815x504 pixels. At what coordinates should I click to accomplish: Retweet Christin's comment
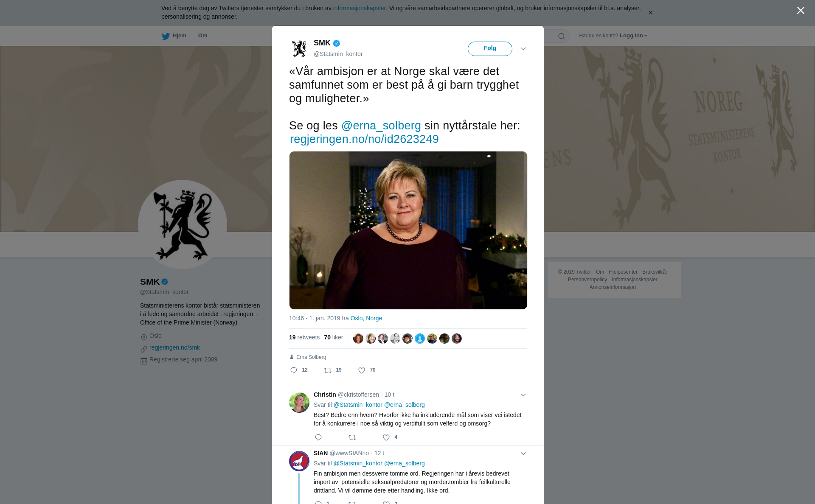pos(352,437)
